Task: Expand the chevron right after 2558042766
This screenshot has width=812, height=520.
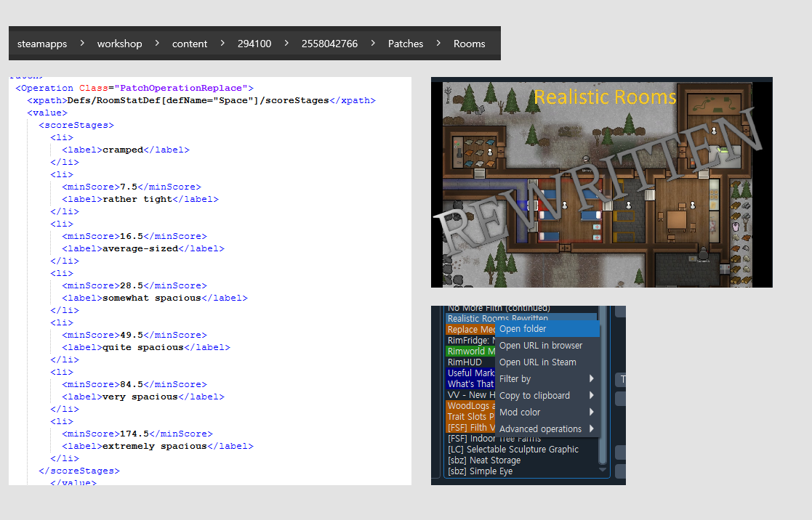Action: pyautogui.click(x=373, y=44)
